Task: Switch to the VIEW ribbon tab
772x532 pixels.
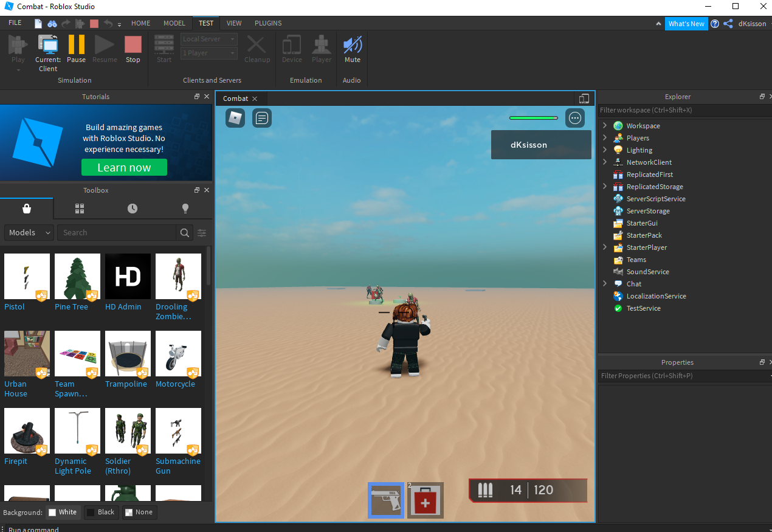Action: pyautogui.click(x=234, y=23)
